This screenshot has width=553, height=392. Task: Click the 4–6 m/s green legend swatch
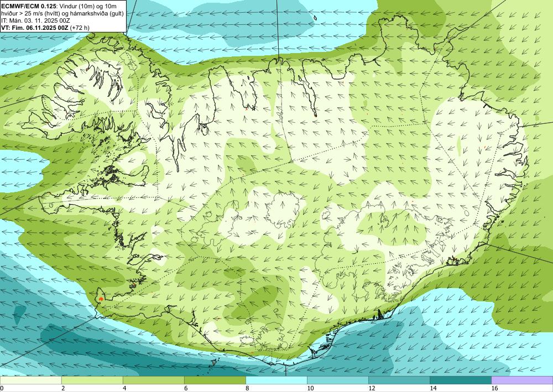[153, 380]
